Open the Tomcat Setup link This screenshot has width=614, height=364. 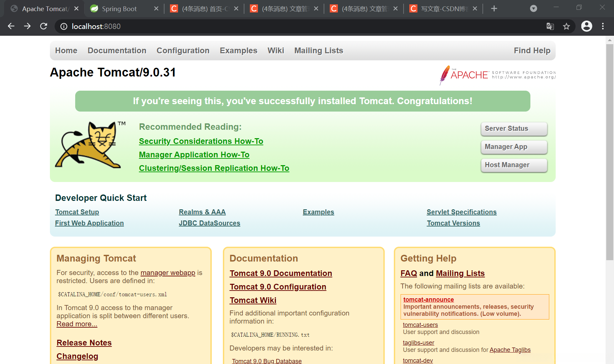[x=77, y=212]
